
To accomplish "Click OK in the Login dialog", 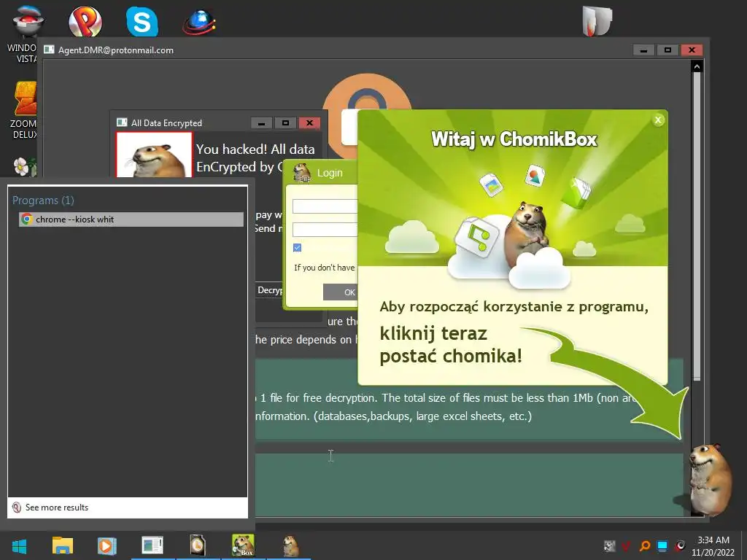I will (x=340, y=292).
